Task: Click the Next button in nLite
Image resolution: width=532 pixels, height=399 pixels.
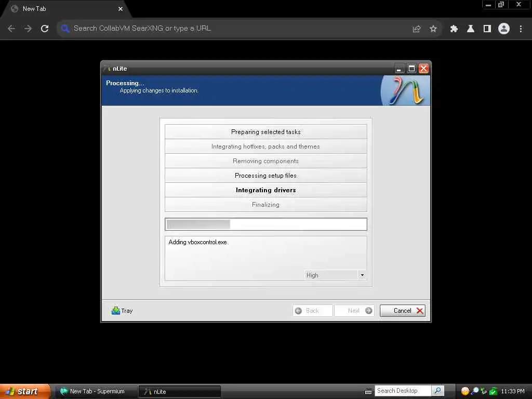Action: pyautogui.click(x=354, y=311)
